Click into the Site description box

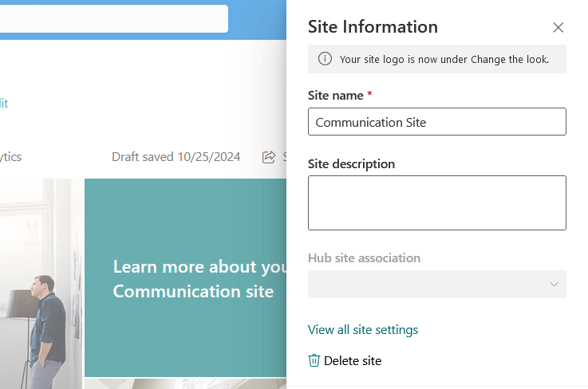pos(437,202)
